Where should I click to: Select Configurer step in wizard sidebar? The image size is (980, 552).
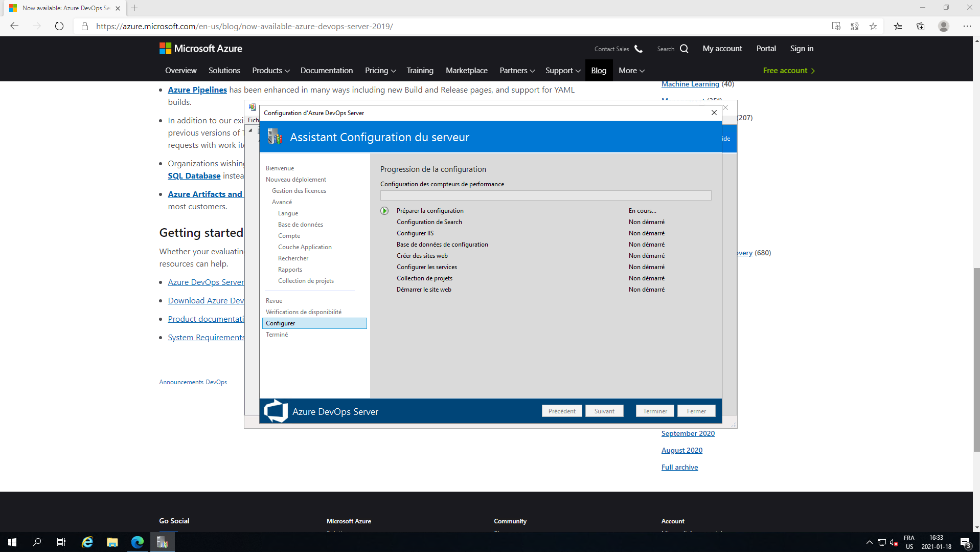pos(314,323)
